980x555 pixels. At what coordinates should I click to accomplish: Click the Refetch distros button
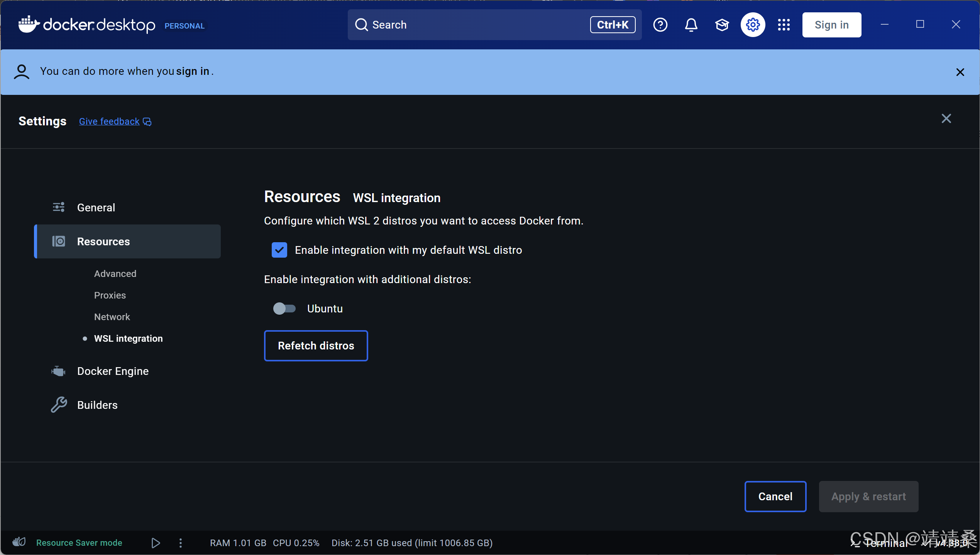point(316,346)
